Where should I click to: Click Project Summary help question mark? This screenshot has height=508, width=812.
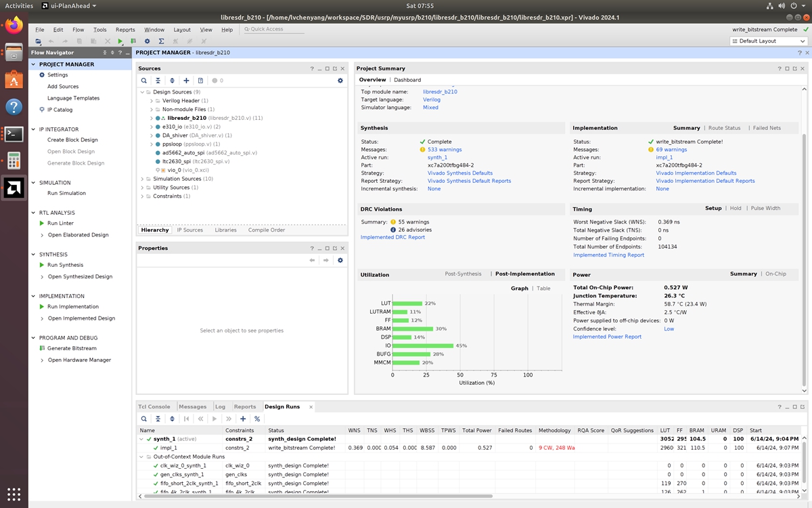(x=780, y=68)
